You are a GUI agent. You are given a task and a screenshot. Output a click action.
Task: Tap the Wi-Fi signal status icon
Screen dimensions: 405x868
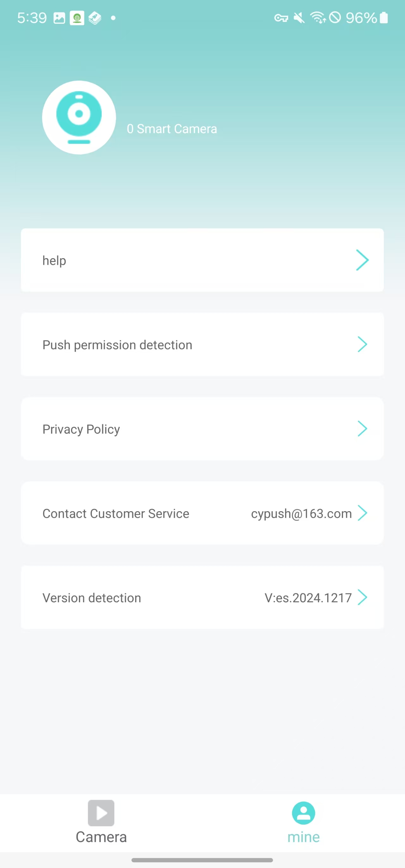(x=317, y=18)
